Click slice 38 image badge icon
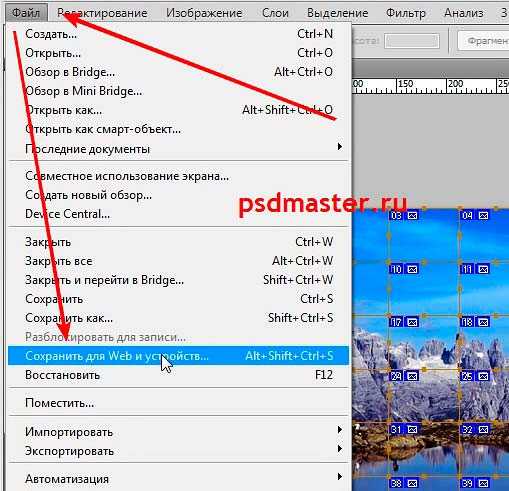This screenshot has height=491, width=509. [412, 483]
